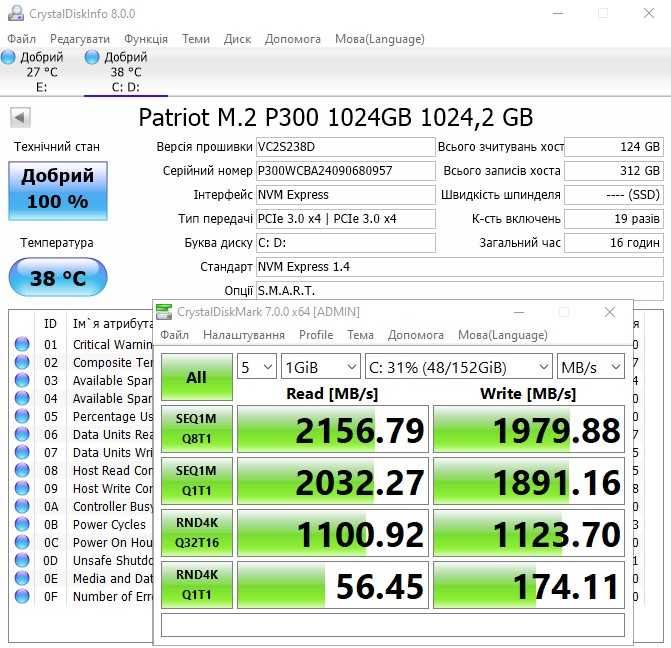
Task: Click the SEQ1M Q8T1 write result 1979.88
Action: pos(529,429)
